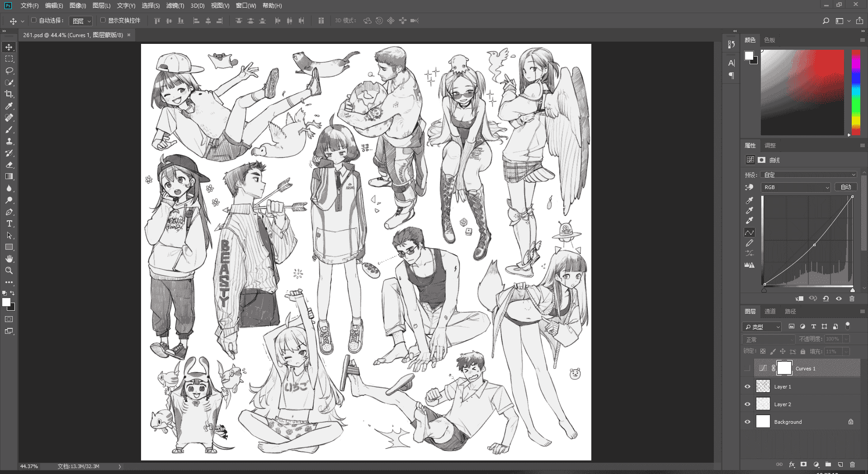The width and height of the screenshot is (868, 474).
Task: Open the layer opacity dropdown arrow
Action: (845, 339)
